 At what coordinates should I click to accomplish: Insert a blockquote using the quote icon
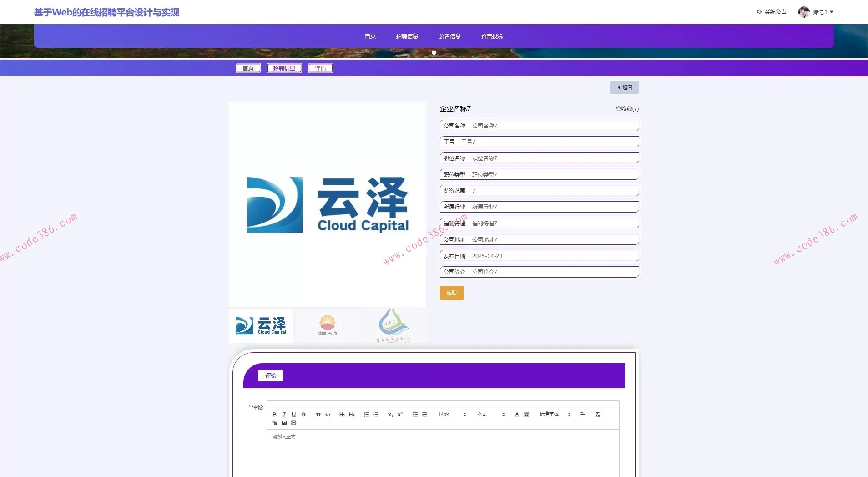point(317,415)
